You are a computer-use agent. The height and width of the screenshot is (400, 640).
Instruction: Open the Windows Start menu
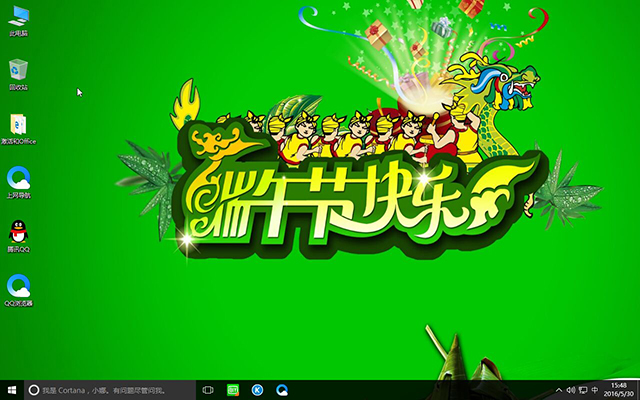click(x=10, y=390)
